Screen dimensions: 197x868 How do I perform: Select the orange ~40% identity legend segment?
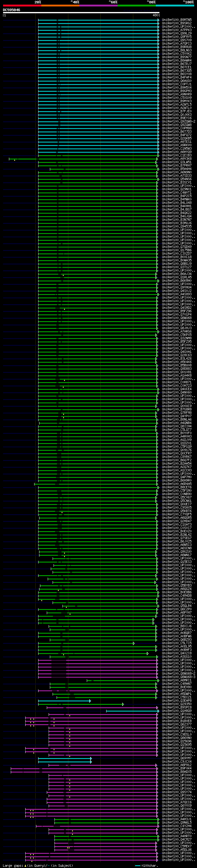point(60,6)
